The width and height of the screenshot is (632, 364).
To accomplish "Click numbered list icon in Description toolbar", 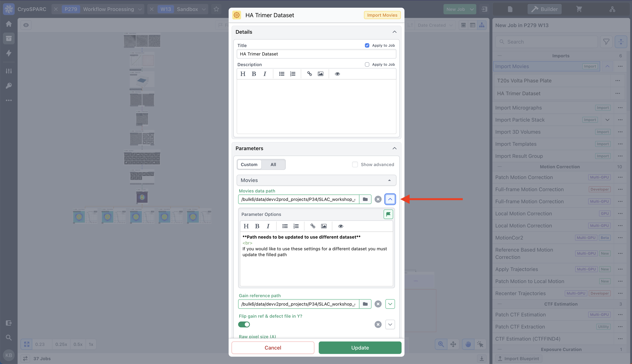I will coord(293,74).
